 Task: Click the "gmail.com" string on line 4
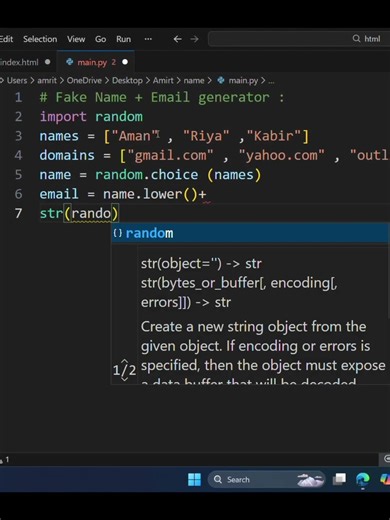coord(170,155)
